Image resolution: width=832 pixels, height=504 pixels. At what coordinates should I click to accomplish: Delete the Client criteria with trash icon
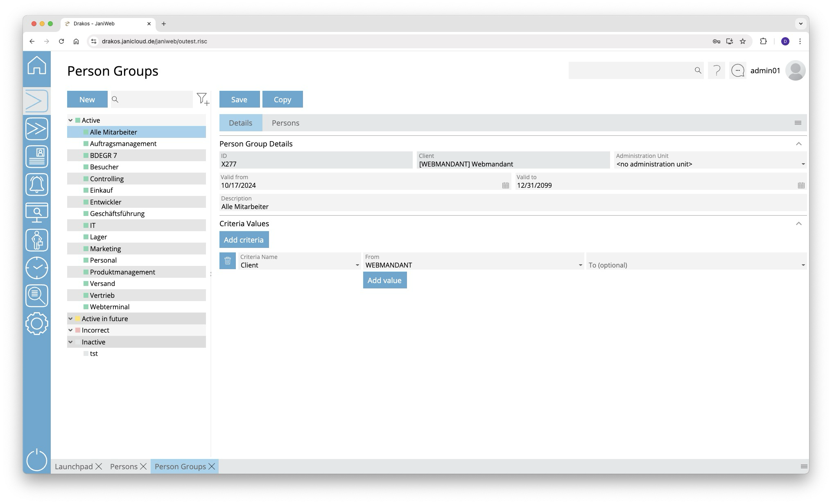[228, 261]
